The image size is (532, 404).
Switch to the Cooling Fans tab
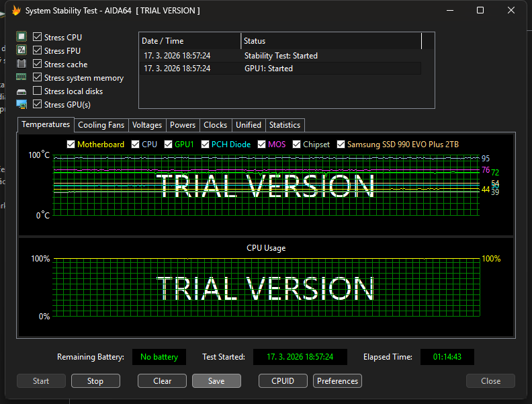coord(101,125)
